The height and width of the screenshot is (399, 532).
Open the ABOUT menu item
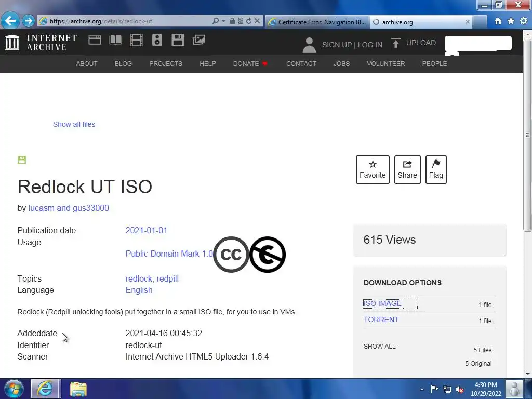pos(87,64)
